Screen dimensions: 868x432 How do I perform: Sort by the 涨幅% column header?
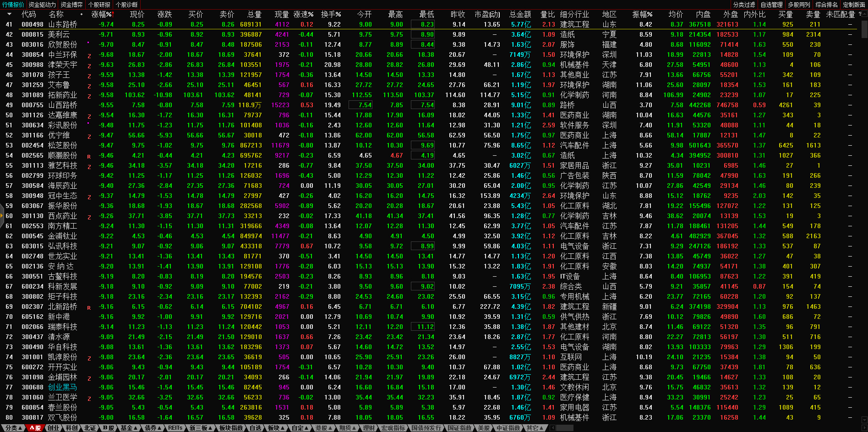(x=101, y=14)
